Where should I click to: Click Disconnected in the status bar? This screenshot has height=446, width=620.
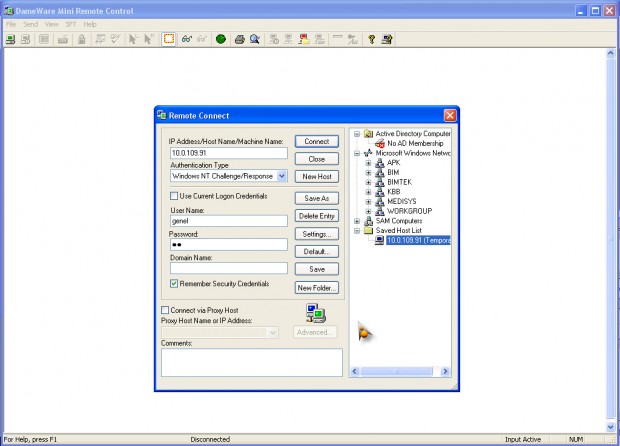point(210,439)
